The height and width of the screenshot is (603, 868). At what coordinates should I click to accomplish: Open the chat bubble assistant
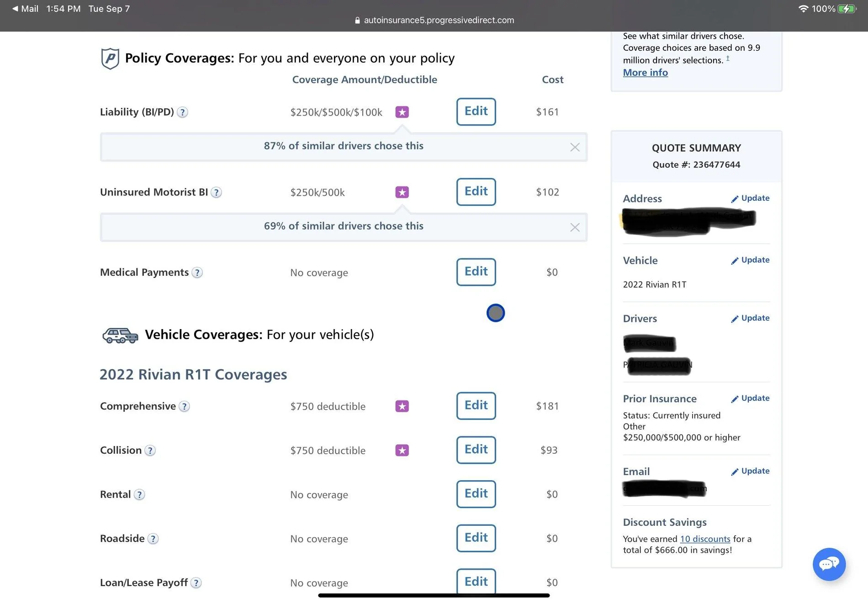[829, 564]
